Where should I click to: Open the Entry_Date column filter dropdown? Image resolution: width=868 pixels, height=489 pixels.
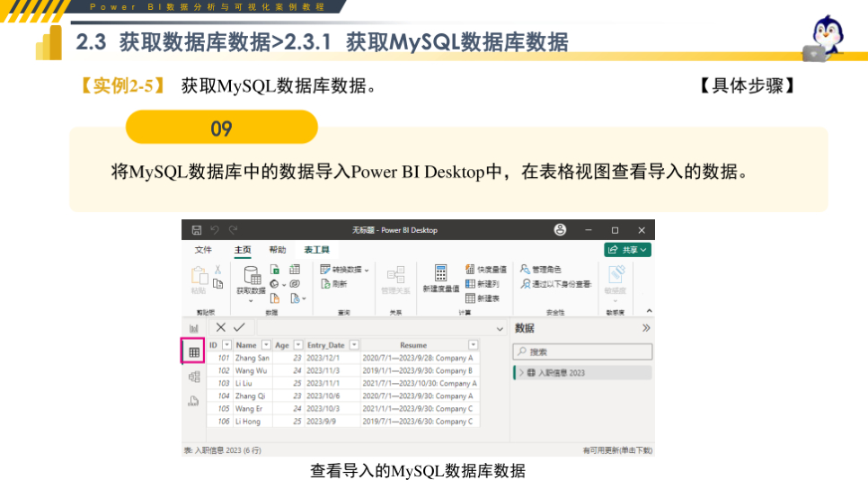(354, 345)
